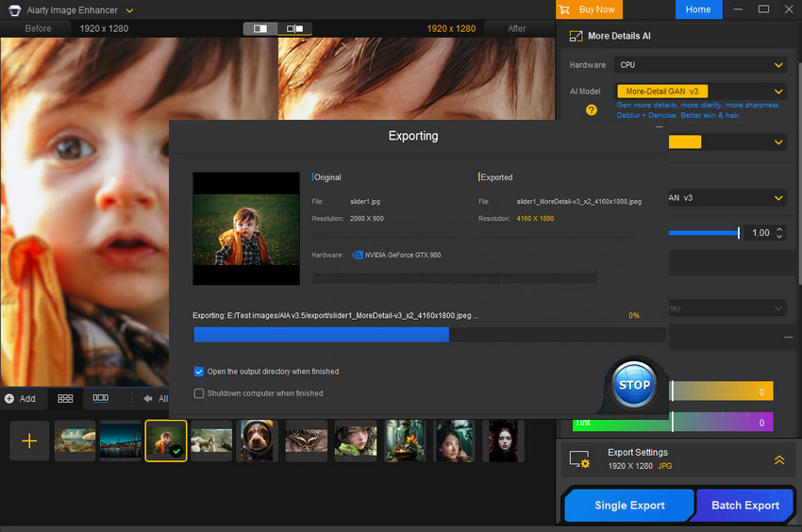This screenshot has width=802, height=532.
Task: Switch to side-by-side compare view mode
Action: (x=294, y=28)
